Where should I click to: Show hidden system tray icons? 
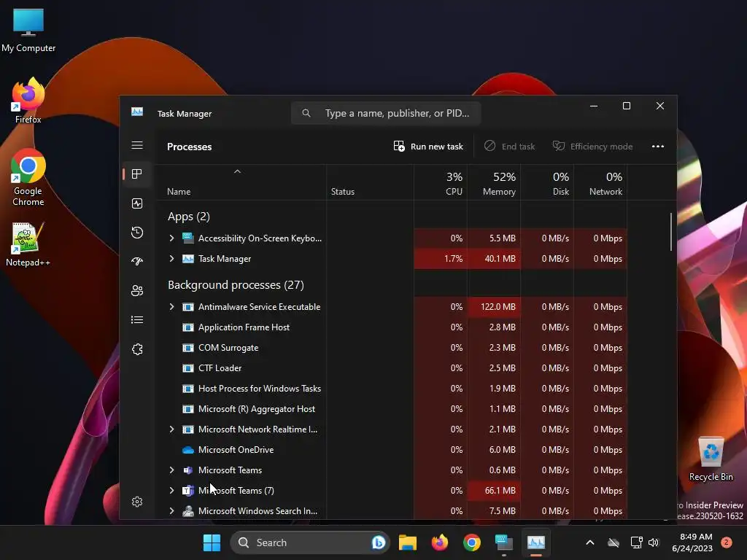589,542
